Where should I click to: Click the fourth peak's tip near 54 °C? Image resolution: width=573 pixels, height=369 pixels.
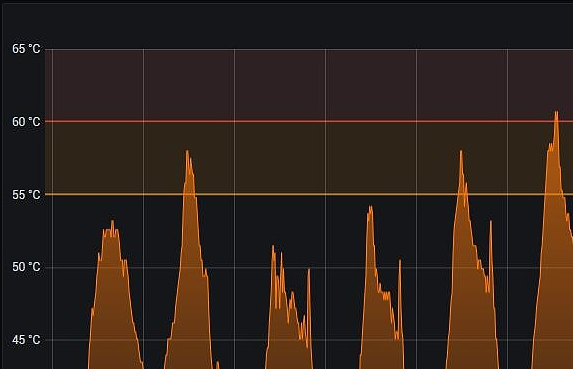click(371, 207)
